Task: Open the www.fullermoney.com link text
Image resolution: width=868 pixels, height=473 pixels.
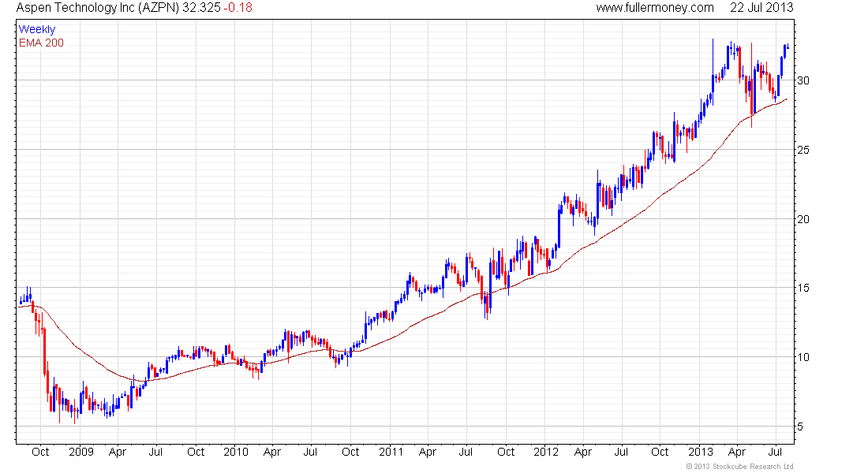Action: 655,8
